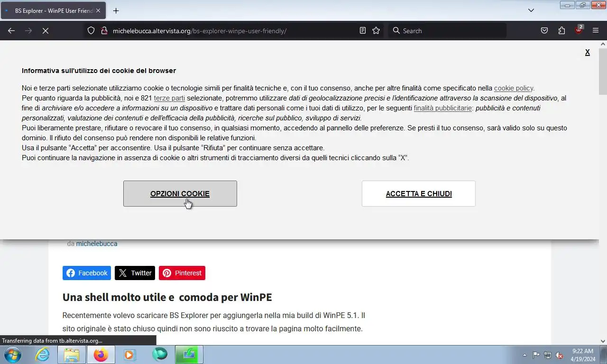Open the michelebucca author link
The height and width of the screenshot is (364, 607).
(x=97, y=244)
